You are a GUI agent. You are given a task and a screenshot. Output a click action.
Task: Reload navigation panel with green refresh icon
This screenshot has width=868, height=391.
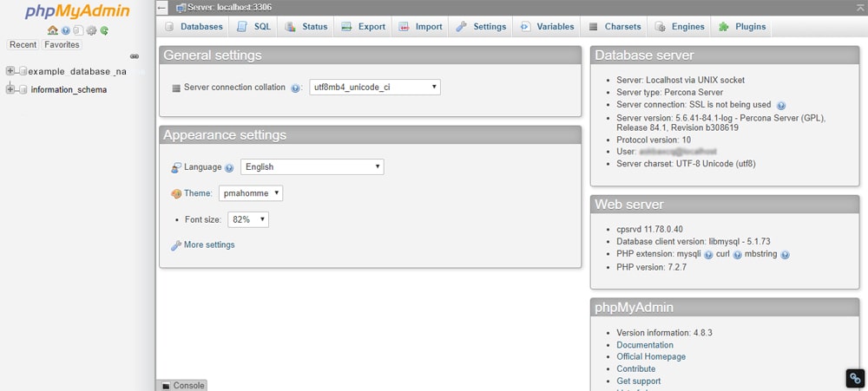pyautogui.click(x=104, y=30)
